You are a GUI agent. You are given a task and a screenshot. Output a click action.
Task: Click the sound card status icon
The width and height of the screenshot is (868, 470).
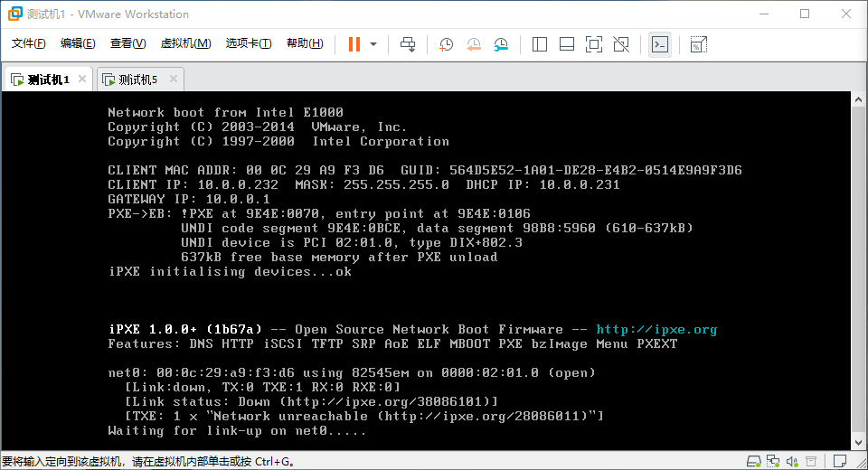pos(792,461)
